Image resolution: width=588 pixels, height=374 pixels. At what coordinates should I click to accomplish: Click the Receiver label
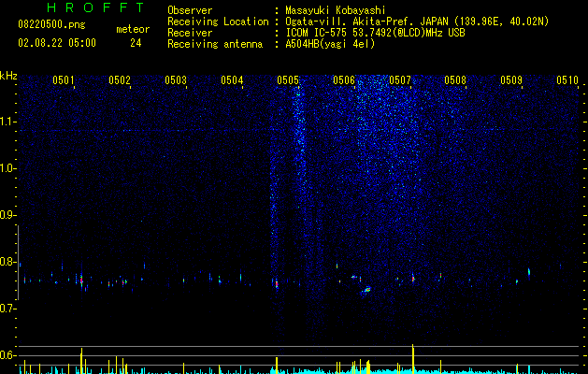[x=190, y=33]
